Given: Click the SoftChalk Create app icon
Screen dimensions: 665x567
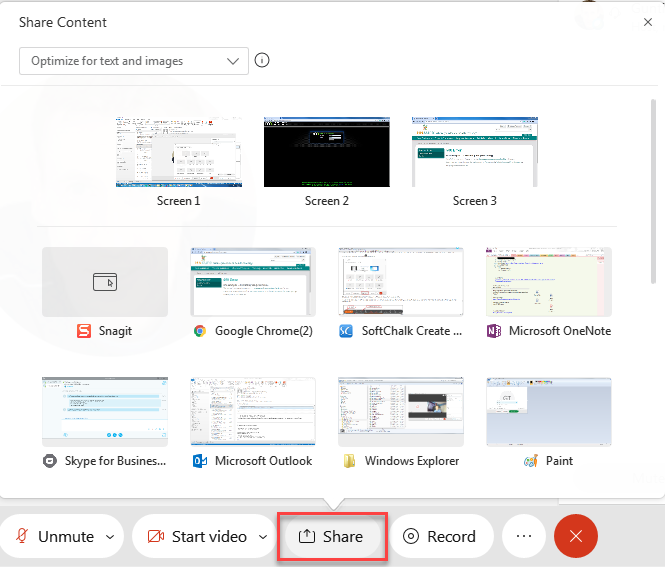Looking at the screenshot, I should 346,331.
